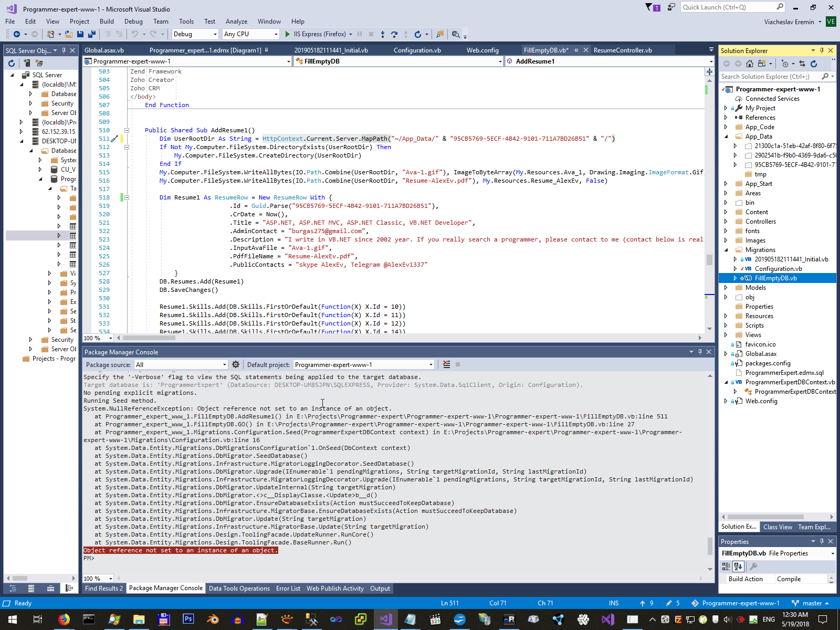Toggle auto-hide pin on SQL Server Object Explorer
This screenshot has height=630, width=840.
click(64, 50)
